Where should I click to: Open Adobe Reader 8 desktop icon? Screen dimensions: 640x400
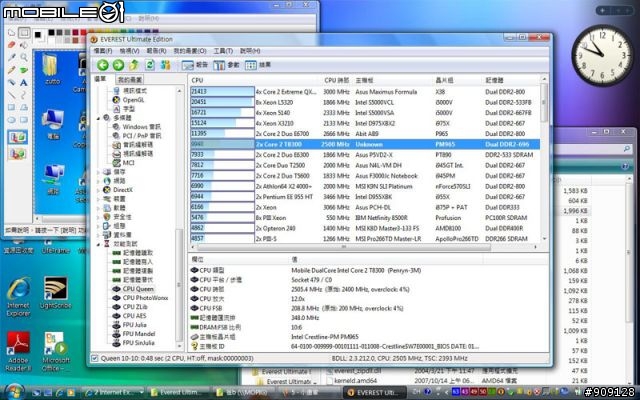[18, 351]
